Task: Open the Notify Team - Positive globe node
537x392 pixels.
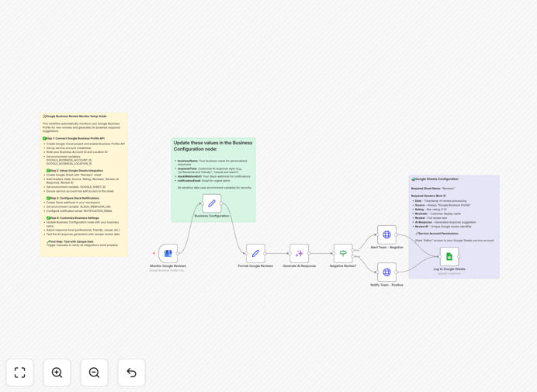Action: click(386, 272)
